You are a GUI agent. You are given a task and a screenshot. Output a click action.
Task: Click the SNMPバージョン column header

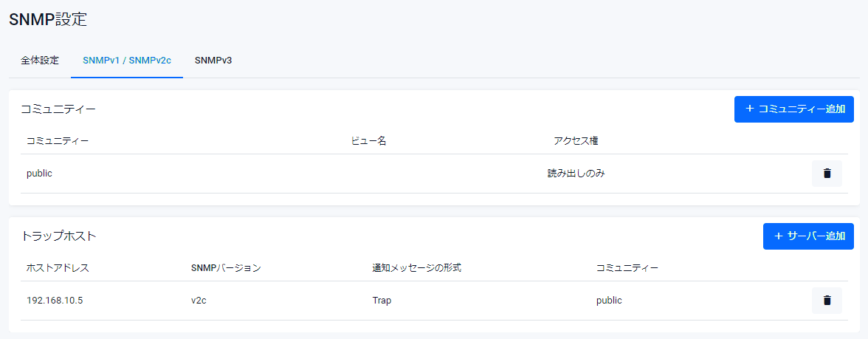tap(225, 267)
